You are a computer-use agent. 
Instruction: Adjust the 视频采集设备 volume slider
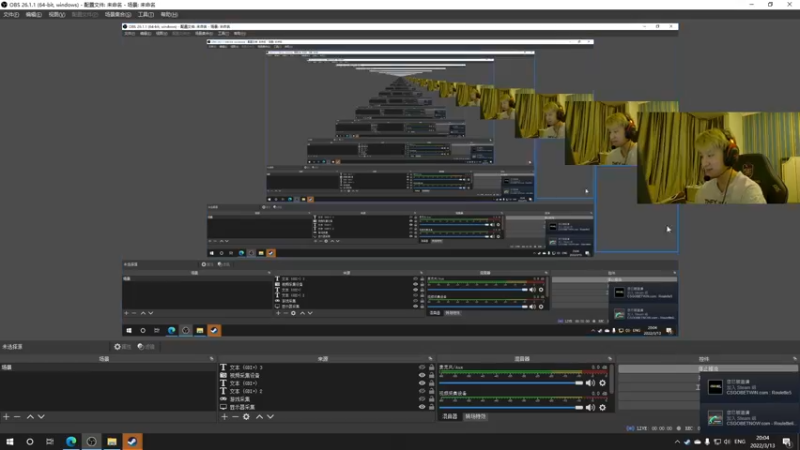tap(511, 407)
